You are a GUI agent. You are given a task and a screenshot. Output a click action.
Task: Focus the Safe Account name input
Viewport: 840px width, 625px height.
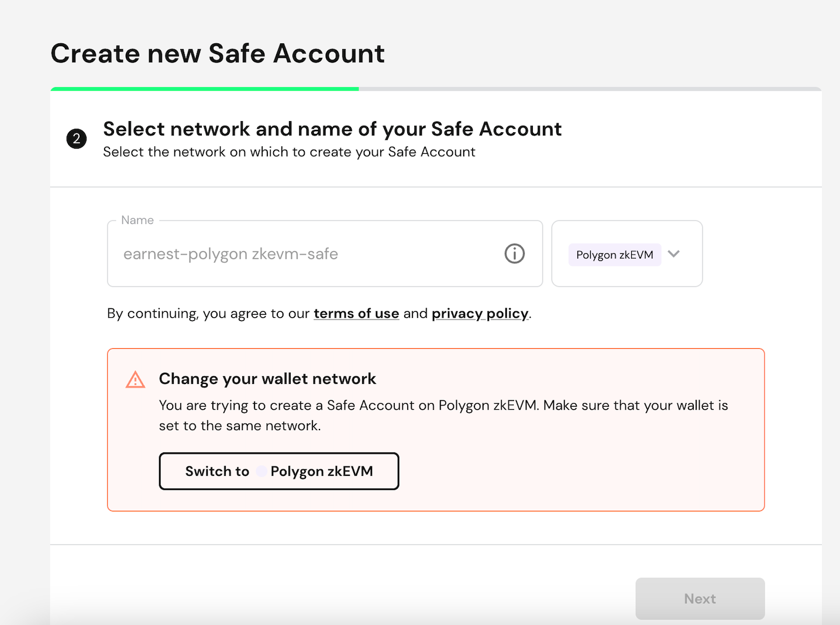[304, 254]
